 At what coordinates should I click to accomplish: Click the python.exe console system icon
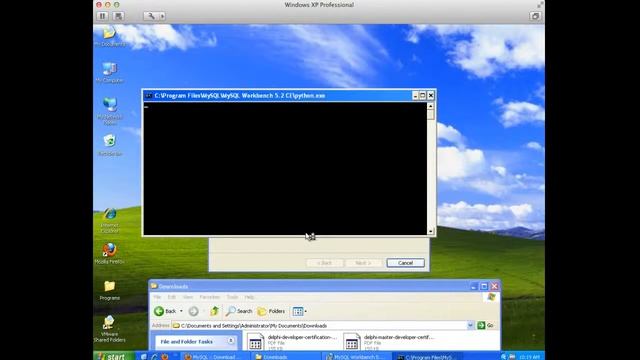point(149,96)
